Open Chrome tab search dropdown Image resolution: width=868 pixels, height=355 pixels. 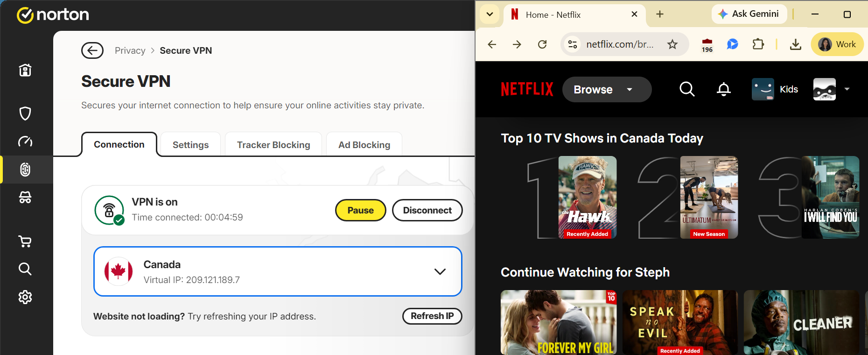click(x=490, y=14)
